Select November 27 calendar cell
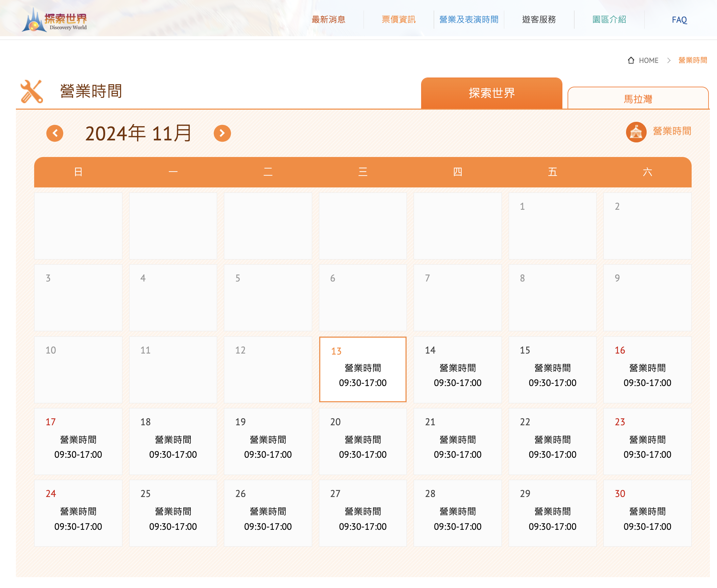The width and height of the screenshot is (717, 588). (363, 513)
